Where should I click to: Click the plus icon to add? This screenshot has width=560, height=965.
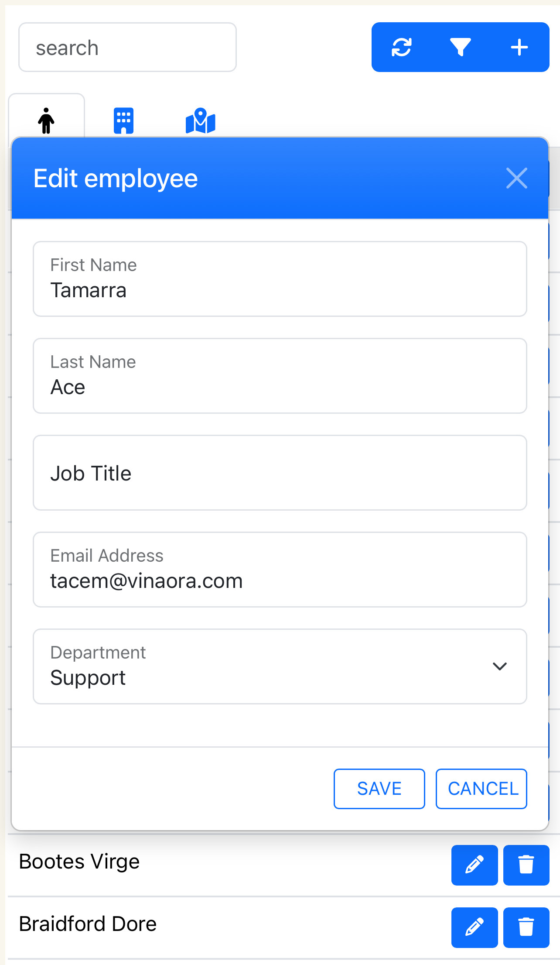click(519, 47)
